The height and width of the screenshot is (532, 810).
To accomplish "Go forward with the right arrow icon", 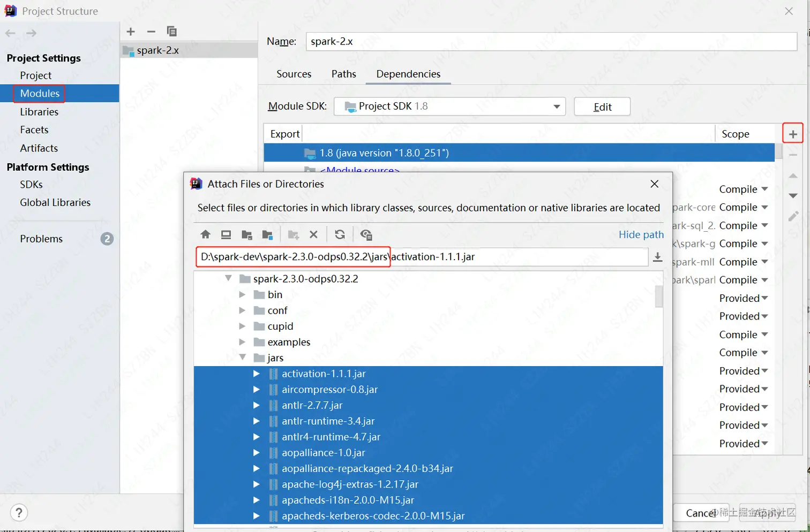I will click(32, 33).
